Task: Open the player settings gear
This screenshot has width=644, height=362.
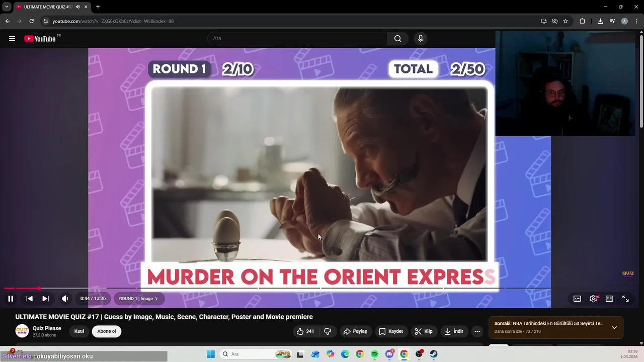Action: tap(593, 299)
